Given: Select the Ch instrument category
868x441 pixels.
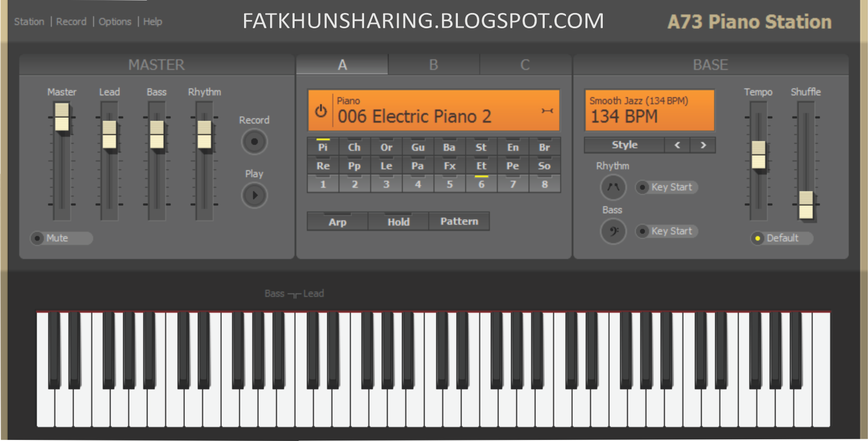Looking at the screenshot, I should 354,147.
